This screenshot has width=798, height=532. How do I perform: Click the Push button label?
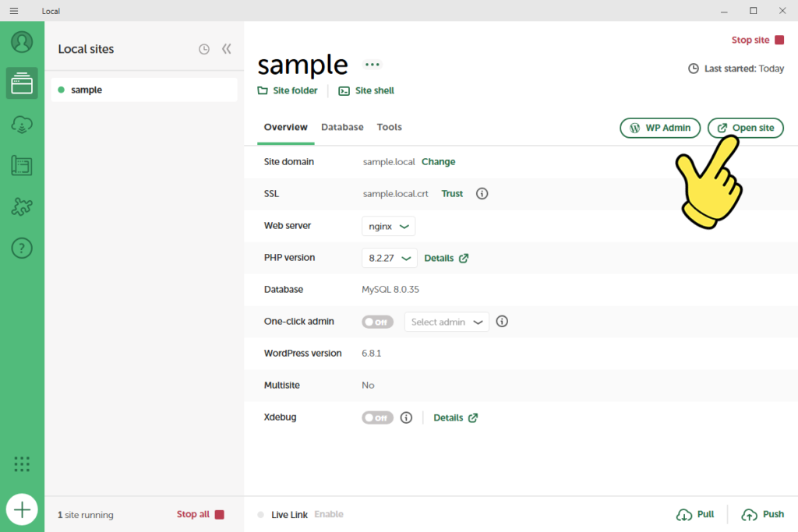[773, 514]
